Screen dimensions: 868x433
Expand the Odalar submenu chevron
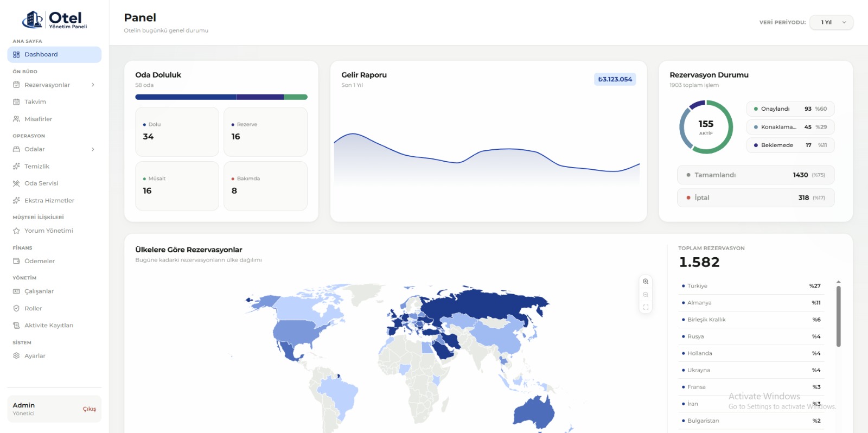point(93,149)
